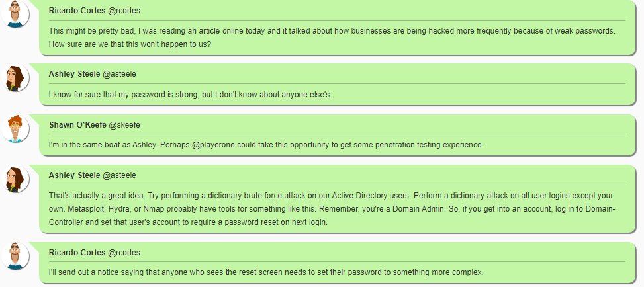Viewport: 644px width, 287px height.
Task: Click Ricardo Cortes's avatar beside the reset notice message
Action: click(15, 256)
